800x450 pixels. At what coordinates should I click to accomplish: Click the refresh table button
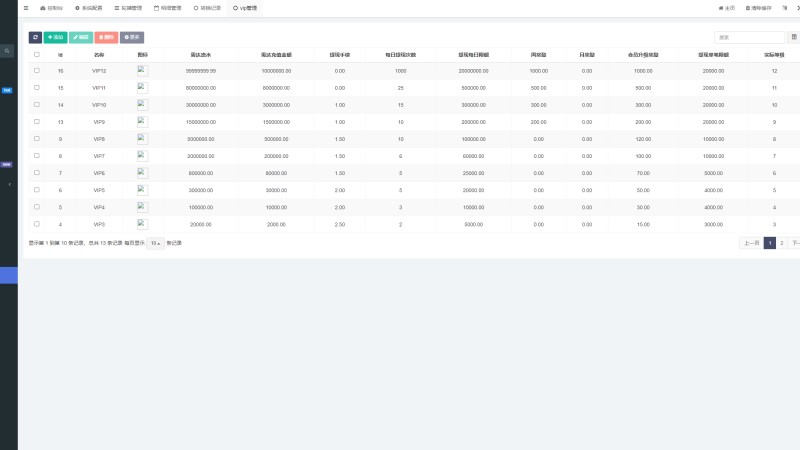(35, 37)
